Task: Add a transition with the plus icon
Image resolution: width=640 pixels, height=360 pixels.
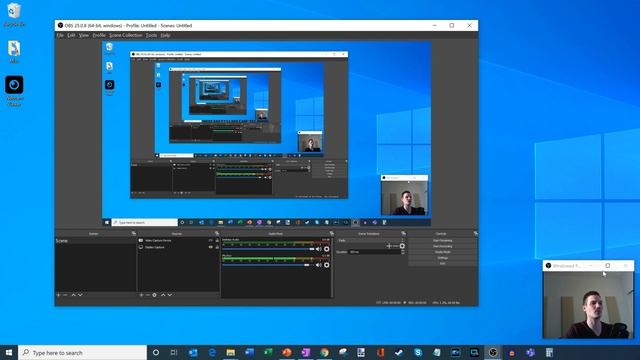Action: [x=389, y=246]
